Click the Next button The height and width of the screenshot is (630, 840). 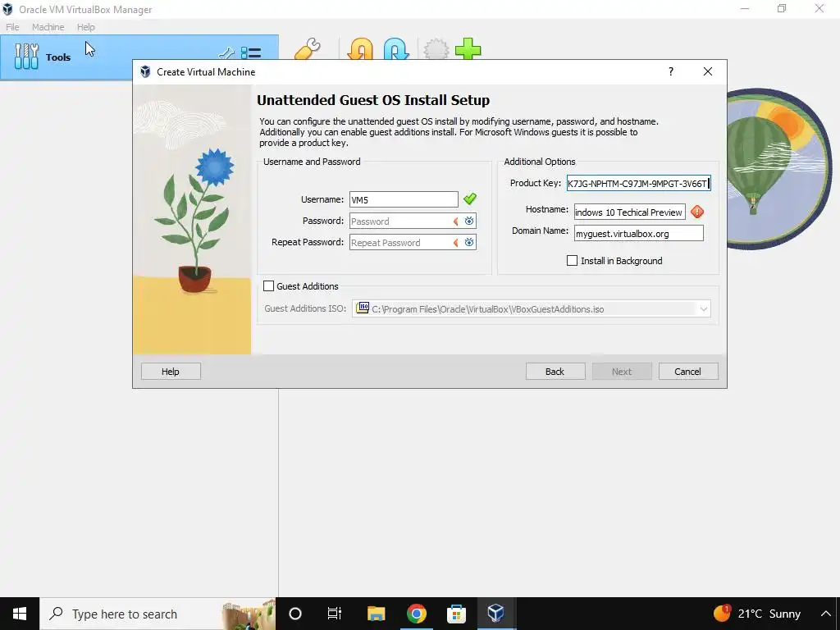(x=622, y=372)
